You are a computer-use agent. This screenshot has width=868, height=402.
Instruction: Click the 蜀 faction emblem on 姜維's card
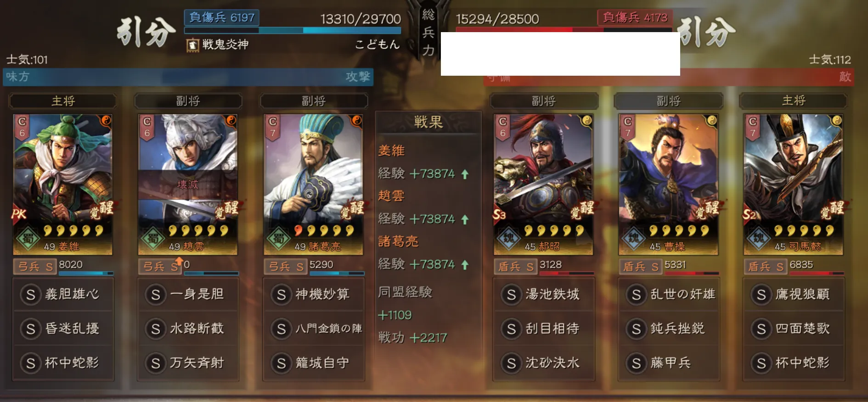pyautogui.click(x=28, y=239)
